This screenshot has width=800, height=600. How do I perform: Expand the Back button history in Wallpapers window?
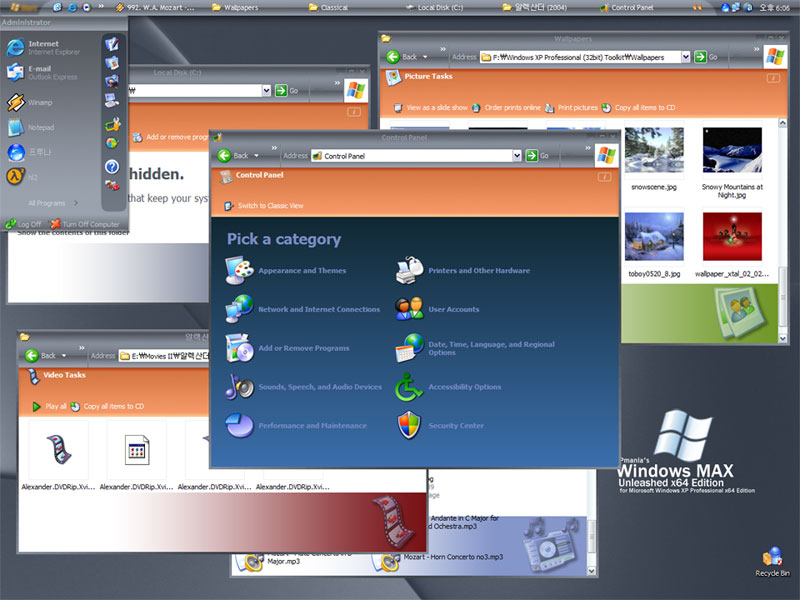(427, 57)
